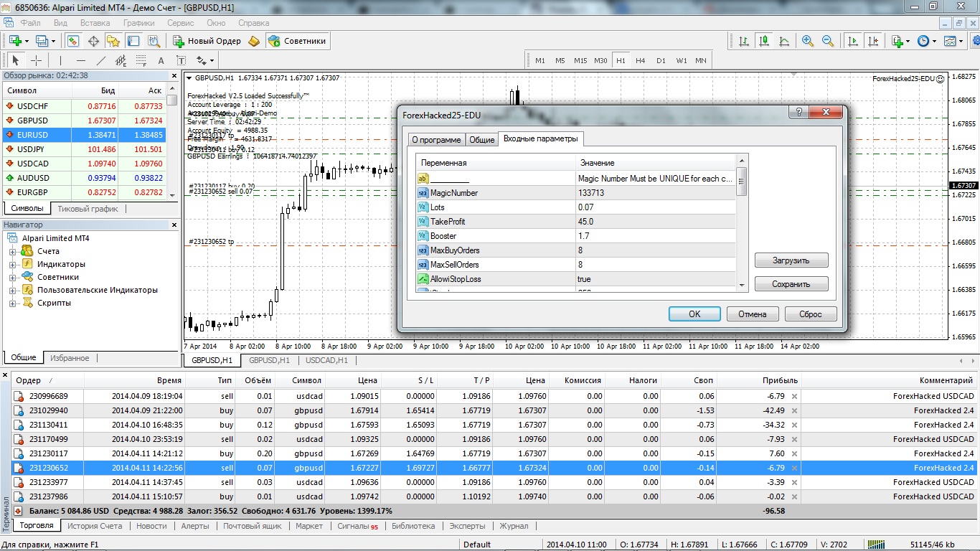Switch chart to bar chart icon
The height and width of the screenshot is (551, 980).
(744, 41)
